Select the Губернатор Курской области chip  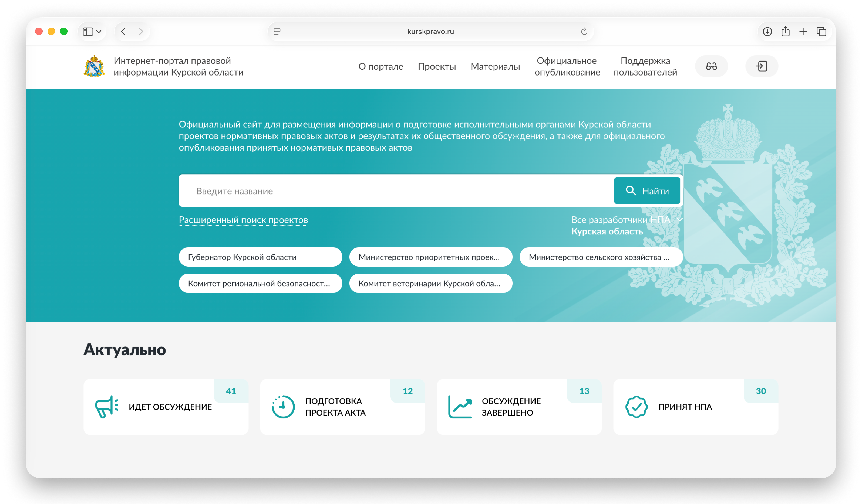(260, 257)
